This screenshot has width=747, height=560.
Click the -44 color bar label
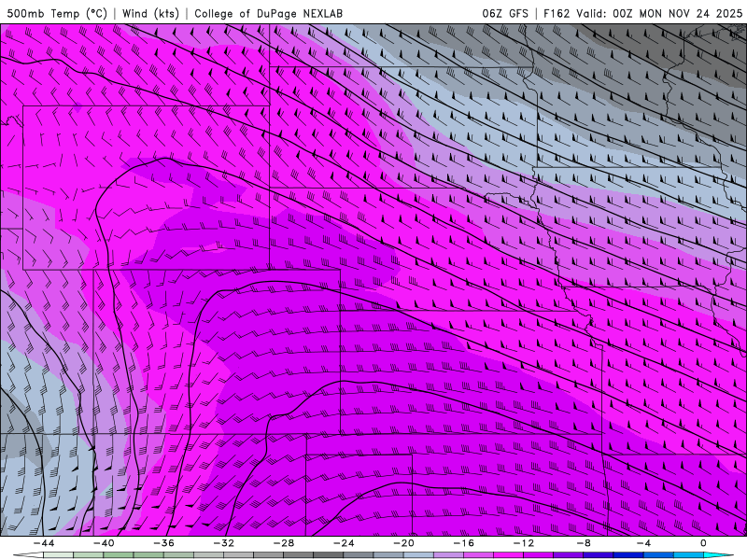(44, 543)
